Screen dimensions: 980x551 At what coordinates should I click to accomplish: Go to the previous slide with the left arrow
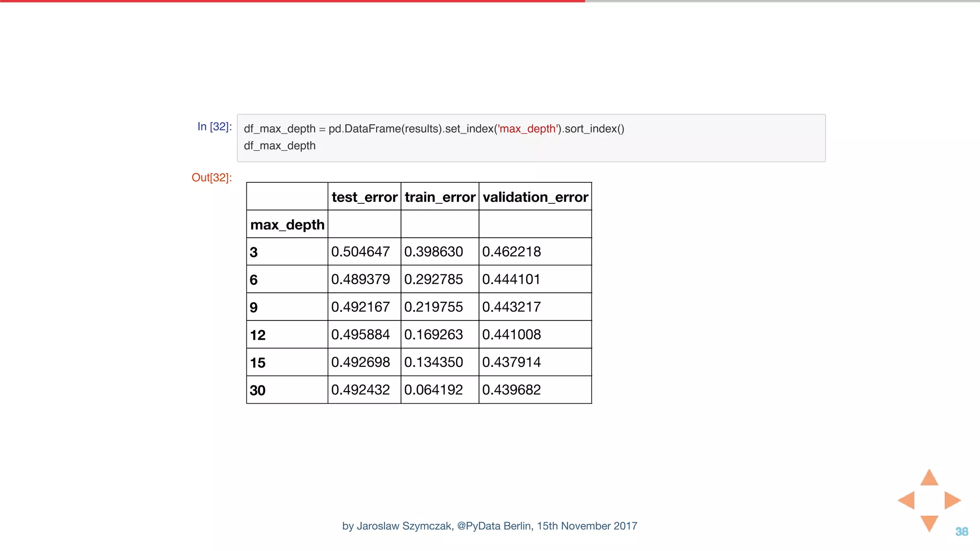coord(906,500)
